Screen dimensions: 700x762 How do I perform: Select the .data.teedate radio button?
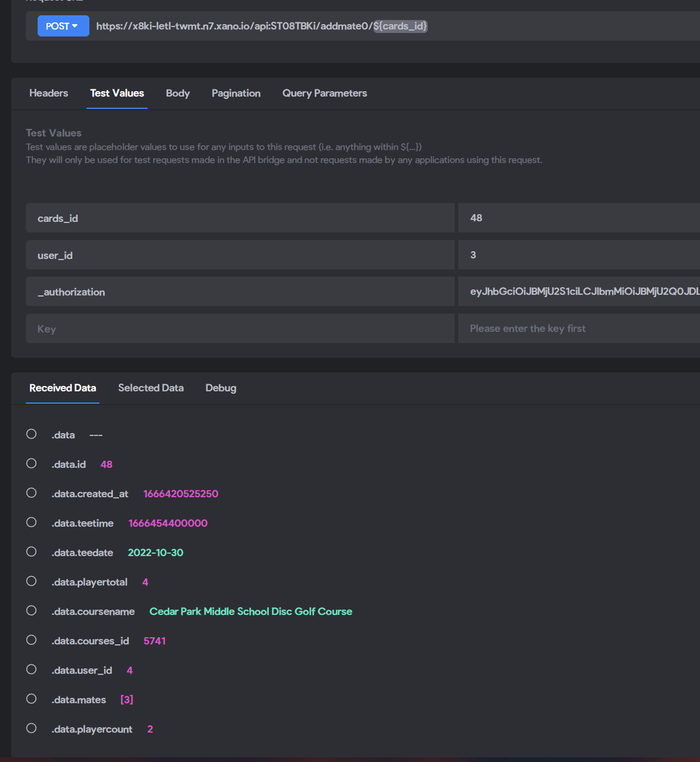coord(32,552)
